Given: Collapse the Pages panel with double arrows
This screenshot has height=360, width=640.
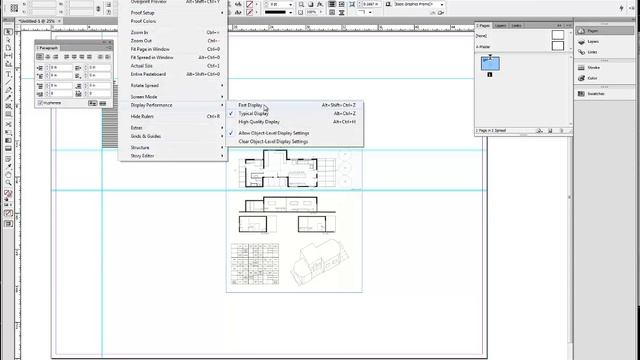Looking at the screenshot, I should pyautogui.click(x=559, y=25).
